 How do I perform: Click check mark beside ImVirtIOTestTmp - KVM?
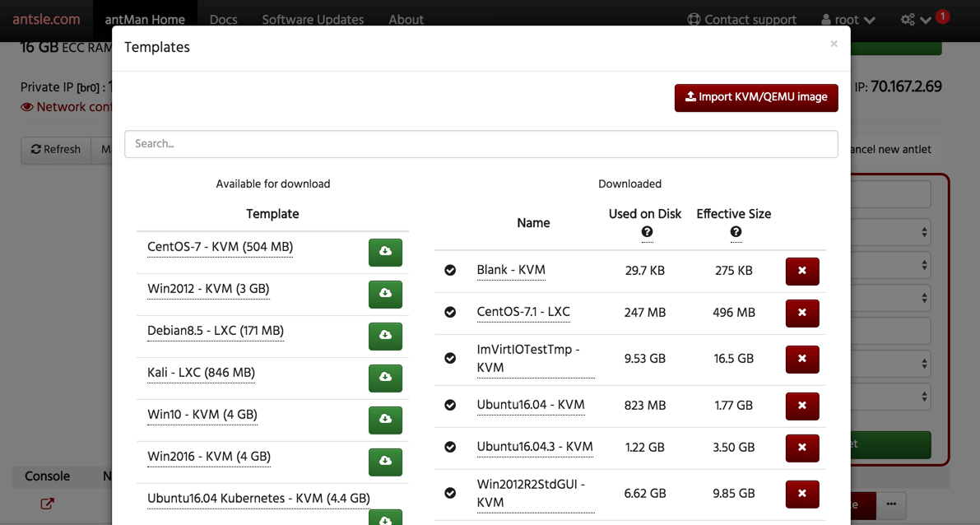(450, 358)
